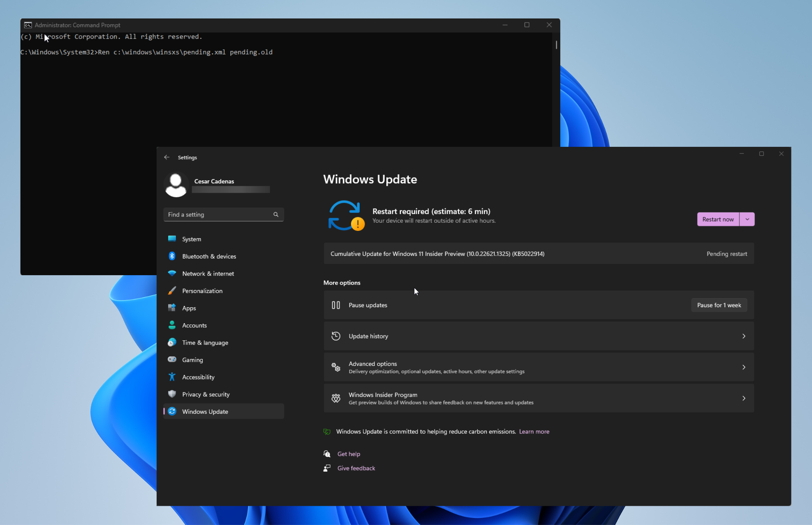Open the Accounts settings page
This screenshot has width=812, height=525.
224,325
